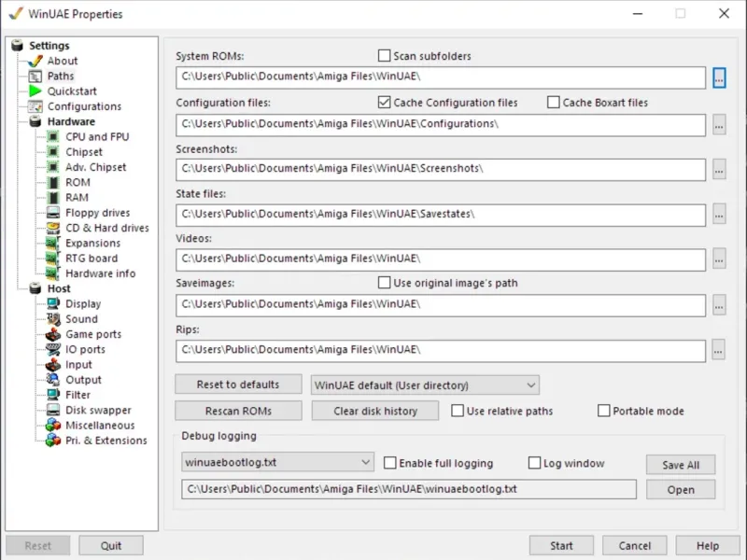Uncheck Cache Configuration files
Screen dimensions: 747x560
point(384,103)
